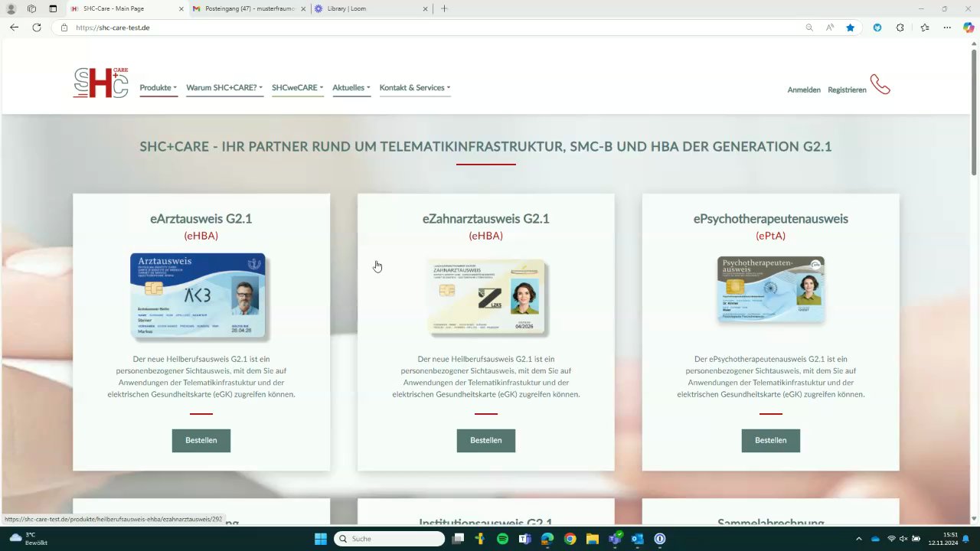Image resolution: width=980 pixels, height=551 pixels.
Task: Order the eArztausweis G2.1 via Bestellen
Action: (201, 441)
